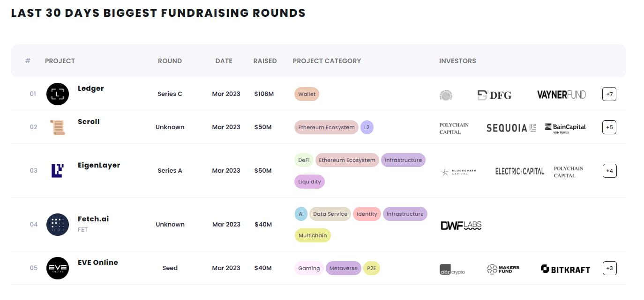Select the Wallet category tag
Image resolution: width=644 pixels, height=300 pixels.
coord(307,94)
